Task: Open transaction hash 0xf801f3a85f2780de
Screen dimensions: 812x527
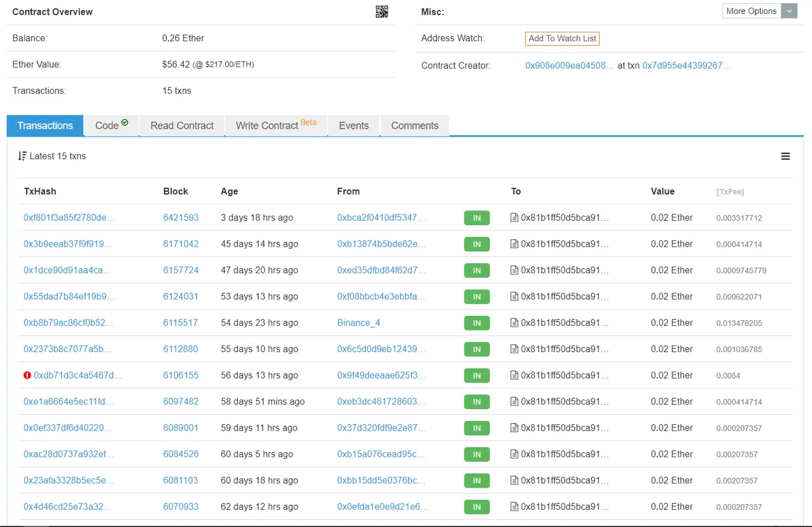Action: pyautogui.click(x=69, y=218)
